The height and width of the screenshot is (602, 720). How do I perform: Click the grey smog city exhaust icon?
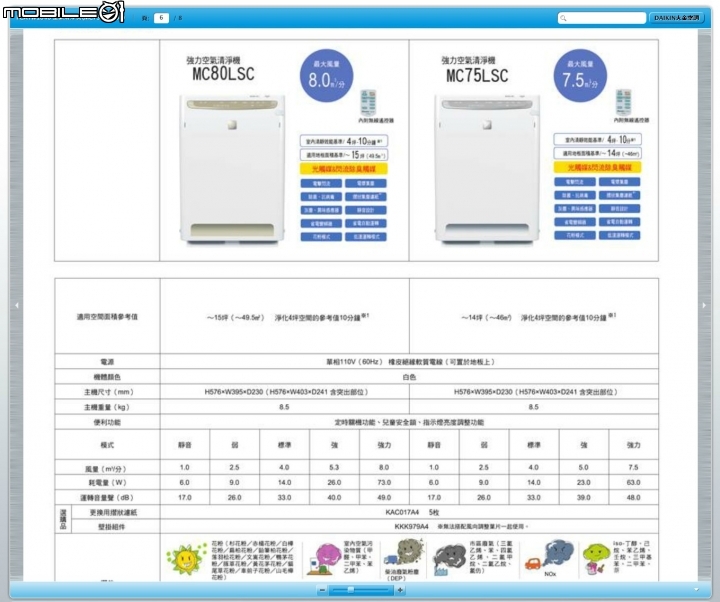[449, 559]
